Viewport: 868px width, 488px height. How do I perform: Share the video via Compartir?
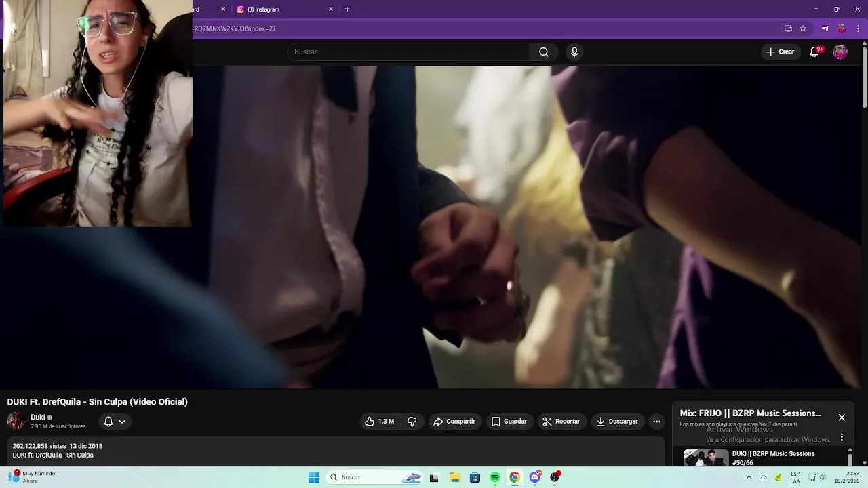[454, 422]
